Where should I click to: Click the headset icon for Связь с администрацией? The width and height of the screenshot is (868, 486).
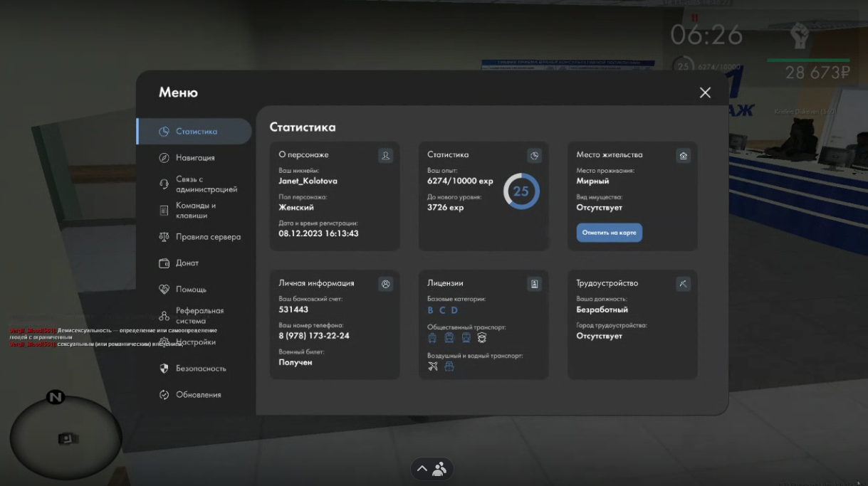pos(164,184)
